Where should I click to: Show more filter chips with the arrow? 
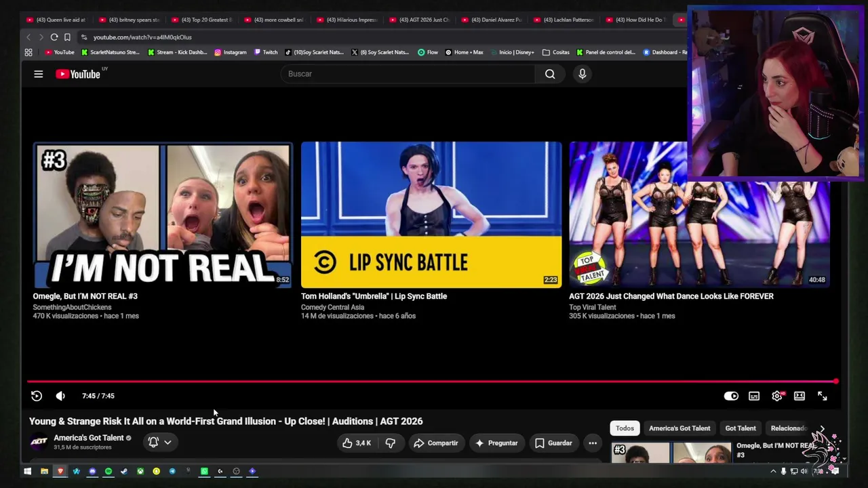[822, 428]
